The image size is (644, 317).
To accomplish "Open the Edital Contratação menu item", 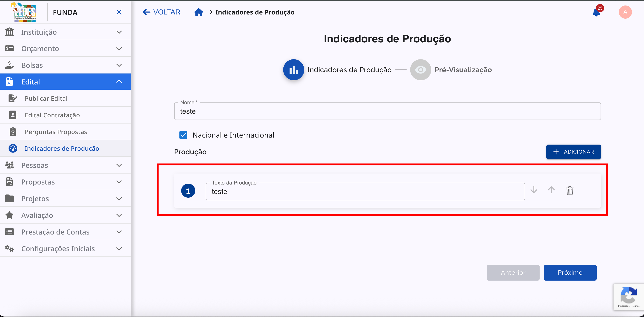I will tap(52, 115).
